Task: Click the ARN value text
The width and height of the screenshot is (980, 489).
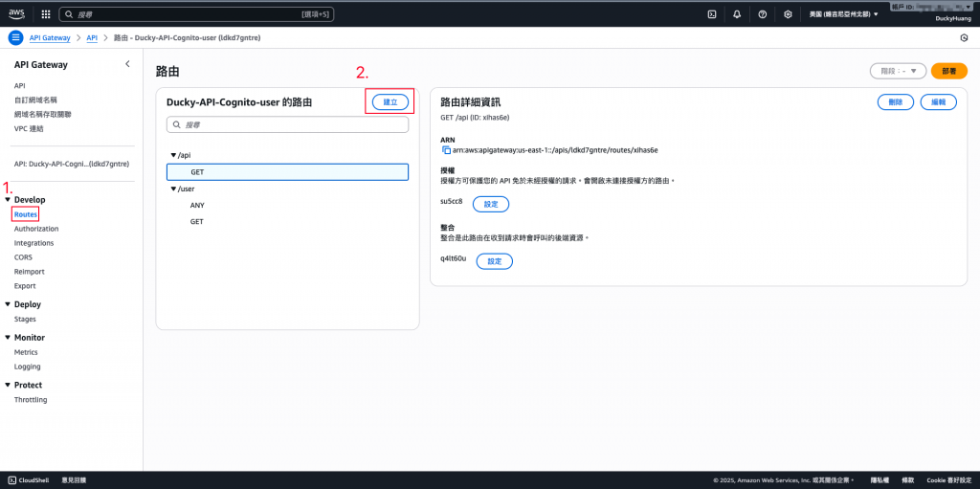Action: (555, 150)
